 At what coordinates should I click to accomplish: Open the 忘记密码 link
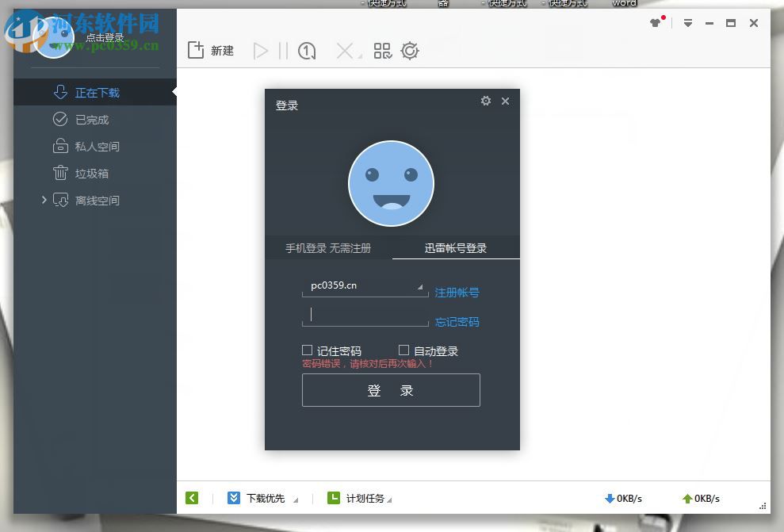(x=457, y=322)
